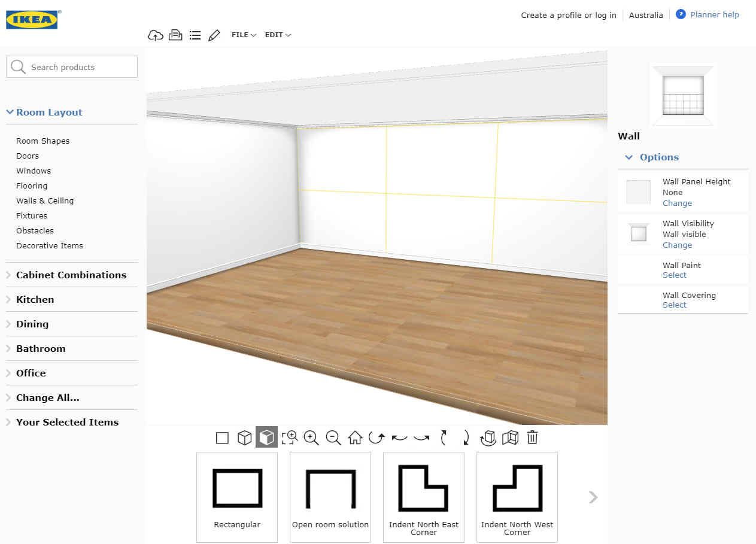Screen dimensions: 756x544
Task: Zoom in using the magnifier plus icon
Action: pyautogui.click(x=311, y=437)
